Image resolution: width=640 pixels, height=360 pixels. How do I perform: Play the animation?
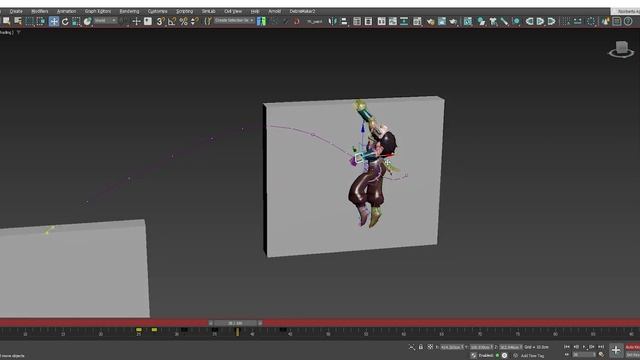coord(584,347)
